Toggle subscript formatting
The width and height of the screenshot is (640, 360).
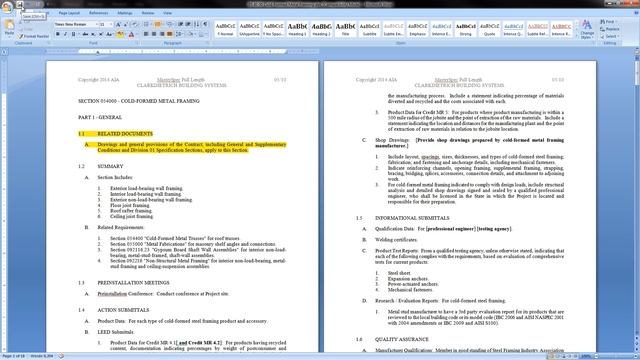click(93, 34)
